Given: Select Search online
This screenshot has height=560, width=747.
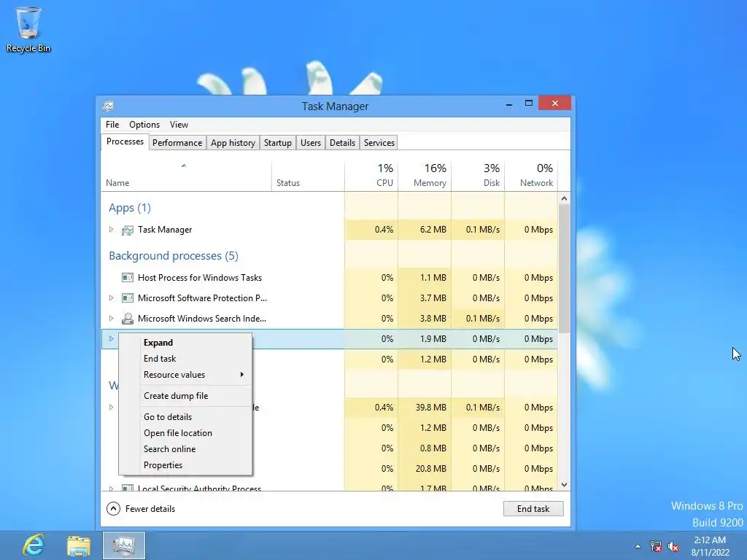Looking at the screenshot, I should point(185,449).
